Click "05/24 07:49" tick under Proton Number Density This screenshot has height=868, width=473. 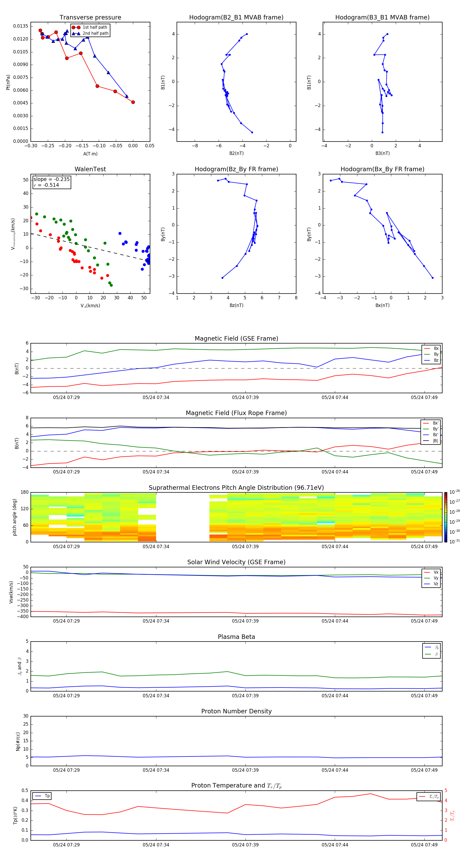coord(424,770)
